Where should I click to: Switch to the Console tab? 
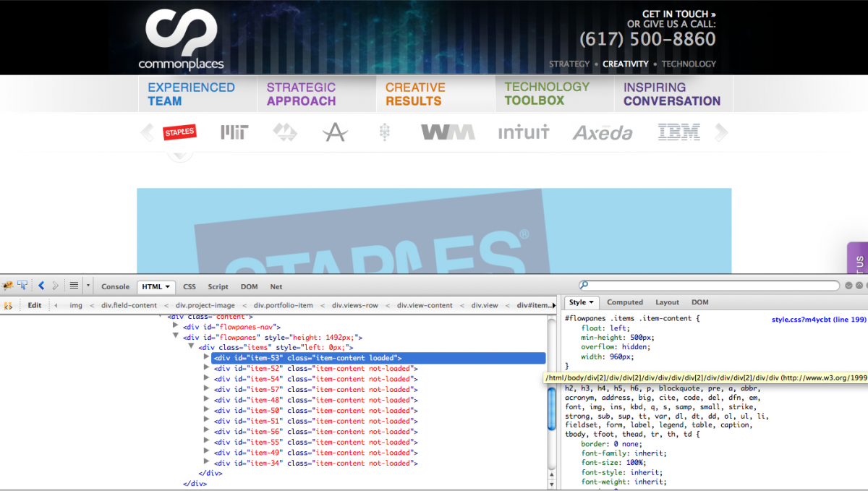[115, 286]
